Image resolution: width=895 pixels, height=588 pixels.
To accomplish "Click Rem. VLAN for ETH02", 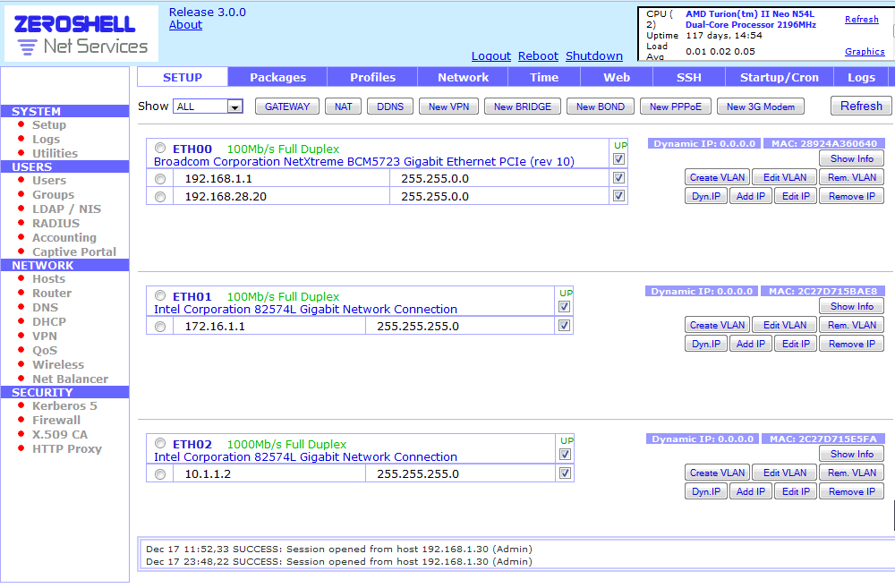I will tap(852, 473).
